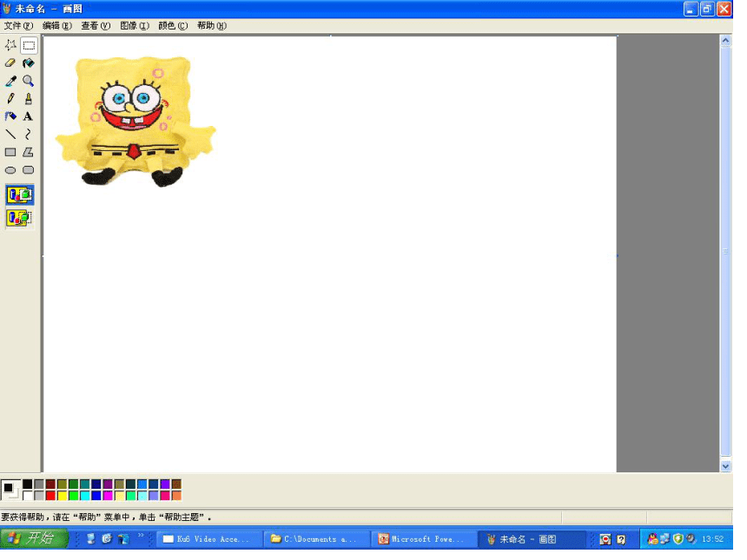The width and height of the screenshot is (747, 560).
Task: Choose the straight Line tool
Action: click(x=10, y=135)
